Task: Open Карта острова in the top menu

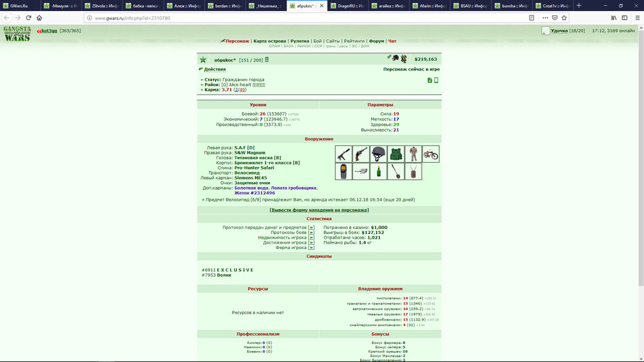Action: [269, 41]
